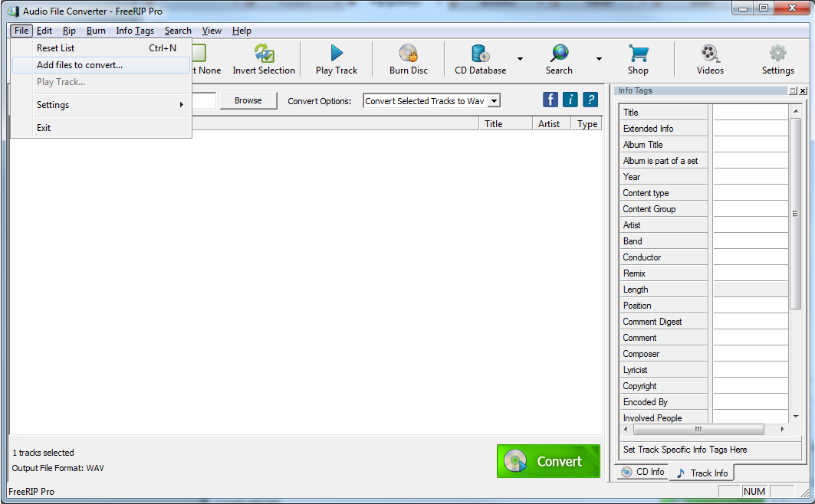Open the File menu
Image resolution: width=815 pixels, height=504 pixels.
click(x=21, y=31)
